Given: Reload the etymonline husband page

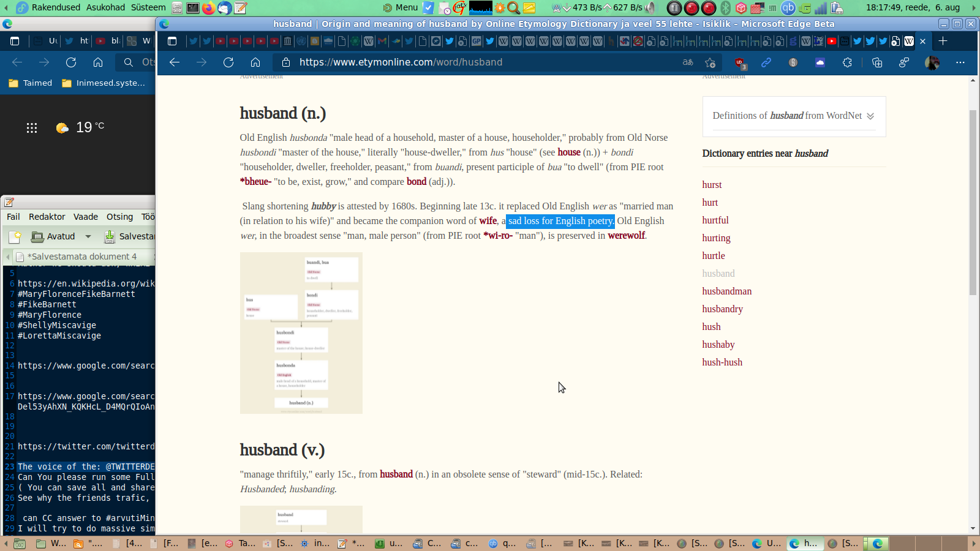Looking at the screenshot, I should pos(228,62).
